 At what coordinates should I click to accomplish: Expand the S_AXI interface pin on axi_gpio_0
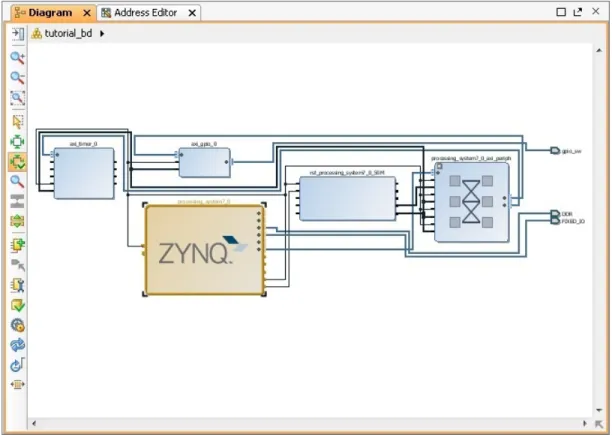(x=177, y=154)
